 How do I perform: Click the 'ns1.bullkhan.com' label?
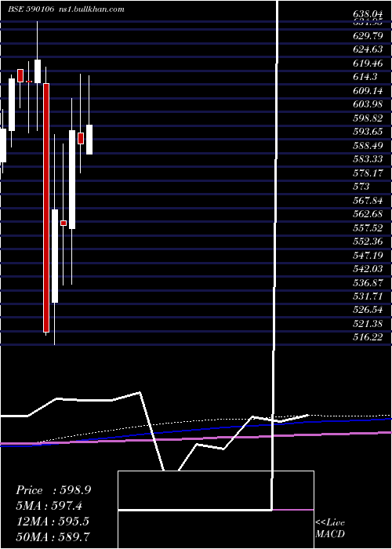point(91,9)
